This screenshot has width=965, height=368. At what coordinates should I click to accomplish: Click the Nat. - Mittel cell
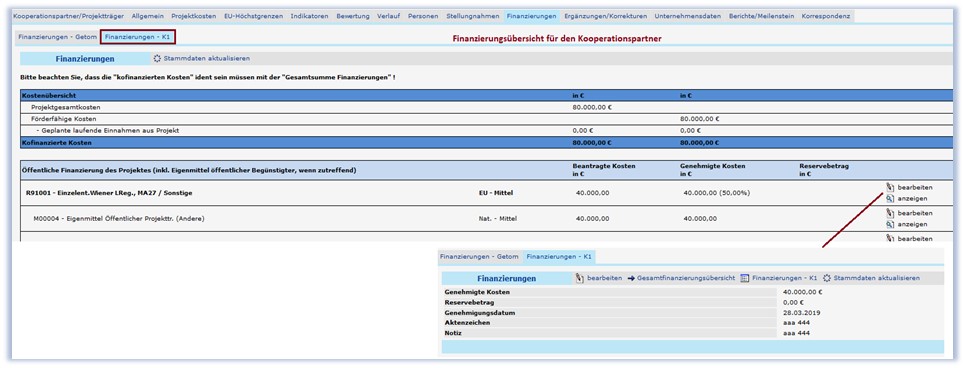pos(497,218)
